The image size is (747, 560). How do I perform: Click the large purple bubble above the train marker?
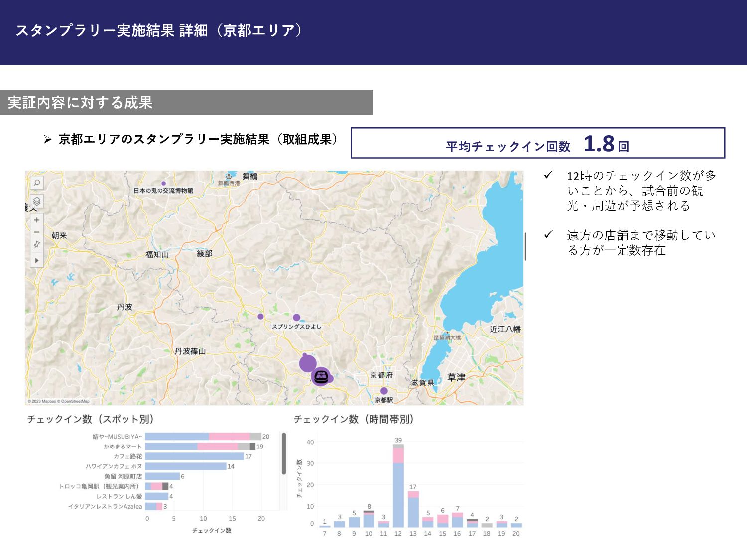(308, 364)
